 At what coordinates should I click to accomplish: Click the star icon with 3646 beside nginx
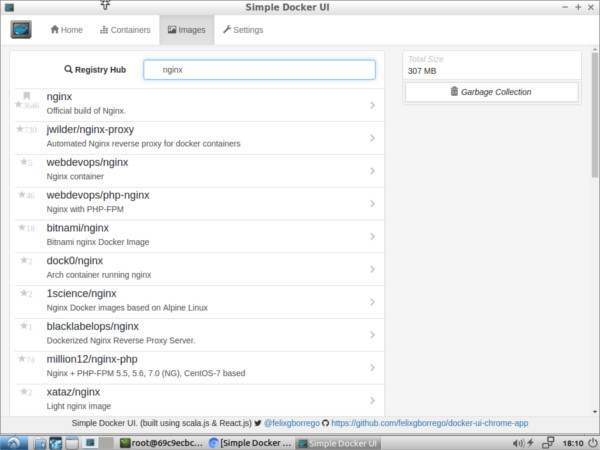[x=18, y=104]
